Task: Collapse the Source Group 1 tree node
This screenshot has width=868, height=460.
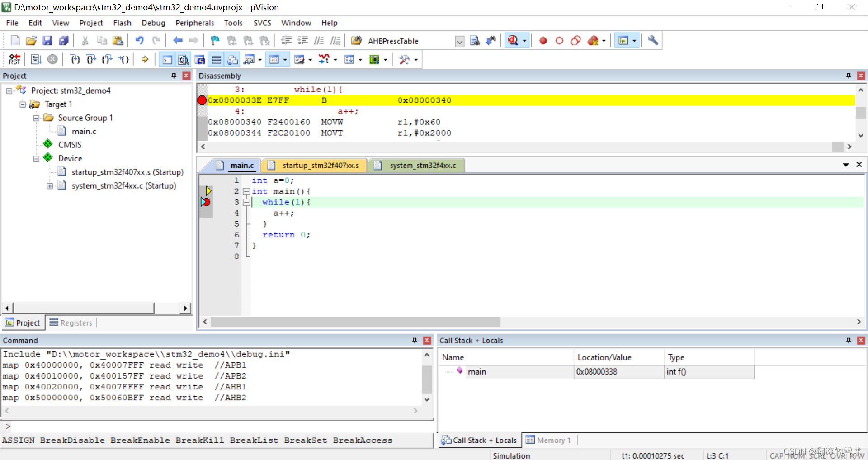Action: click(36, 118)
